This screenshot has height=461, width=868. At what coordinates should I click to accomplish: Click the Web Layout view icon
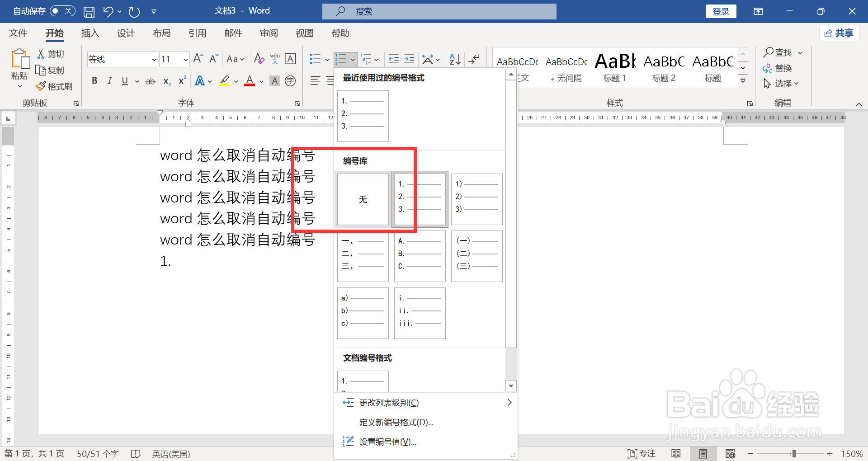[x=730, y=453]
